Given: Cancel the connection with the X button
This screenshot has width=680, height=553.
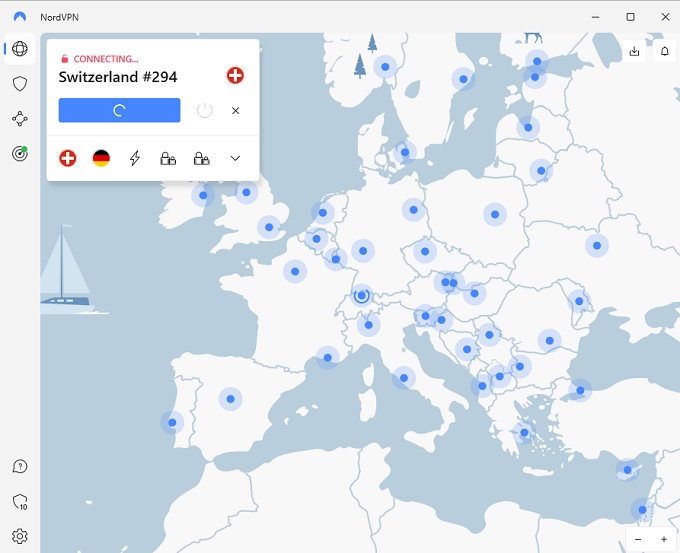Looking at the screenshot, I should (x=235, y=111).
